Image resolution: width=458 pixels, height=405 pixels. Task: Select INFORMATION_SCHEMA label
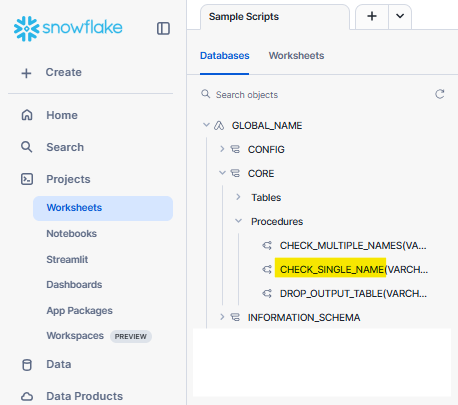pos(304,318)
